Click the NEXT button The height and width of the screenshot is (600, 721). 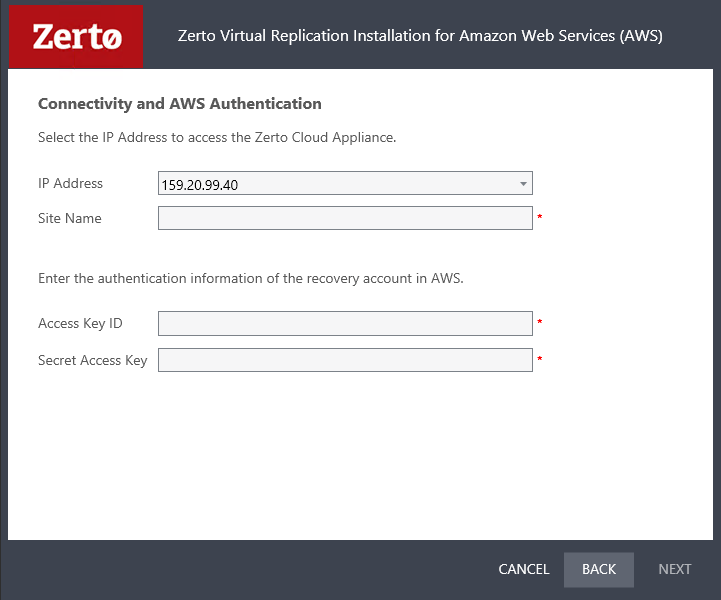(675, 569)
